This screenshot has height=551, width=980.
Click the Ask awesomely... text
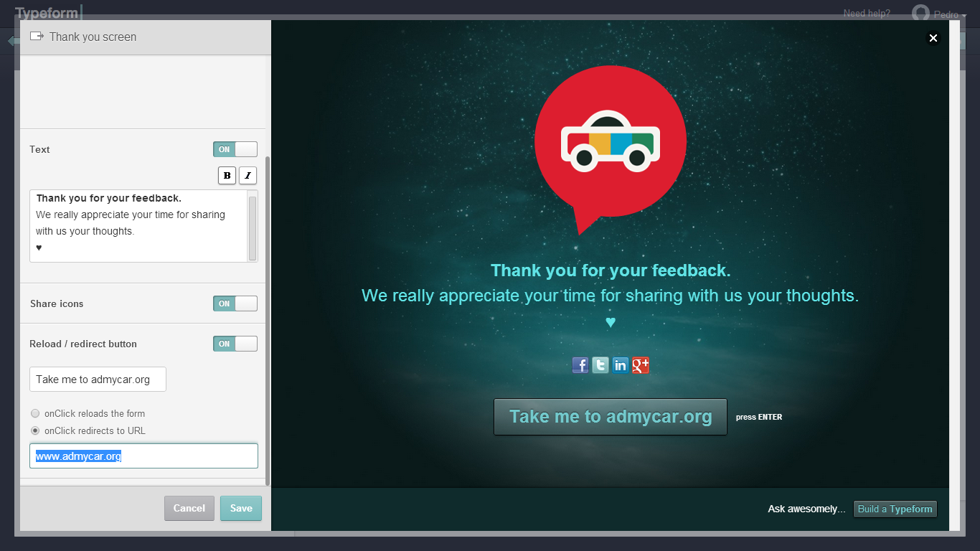(x=807, y=509)
